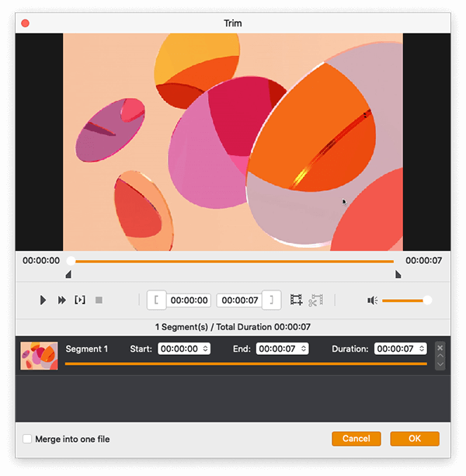
Task: Set start point with left bracket button
Action: pos(156,300)
